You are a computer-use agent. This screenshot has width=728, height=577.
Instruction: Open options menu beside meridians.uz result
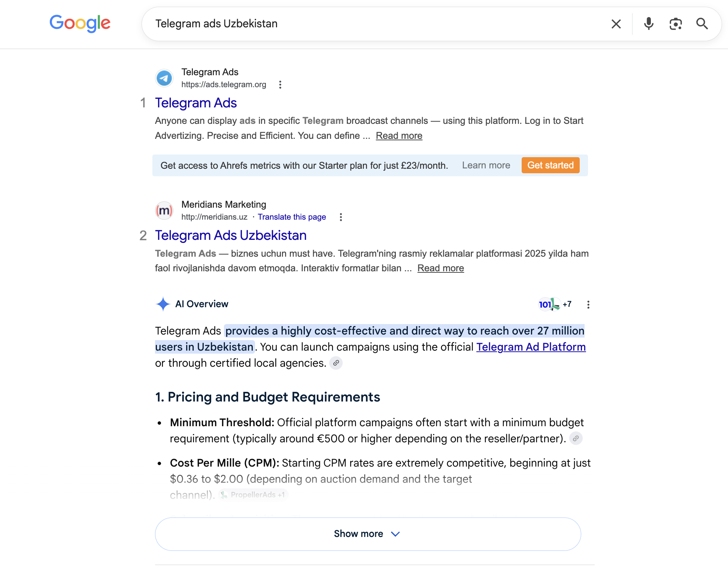tap(341, 217)
